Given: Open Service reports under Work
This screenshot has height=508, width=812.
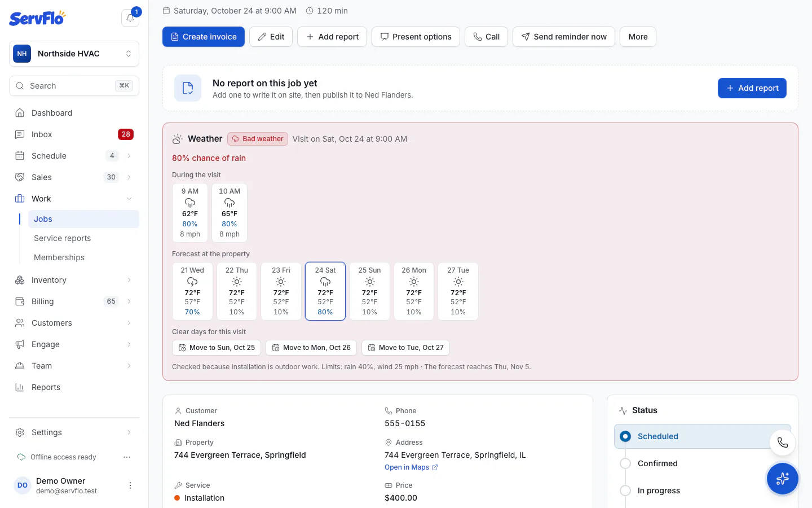Looking at the screenshot, I should 83,238.
